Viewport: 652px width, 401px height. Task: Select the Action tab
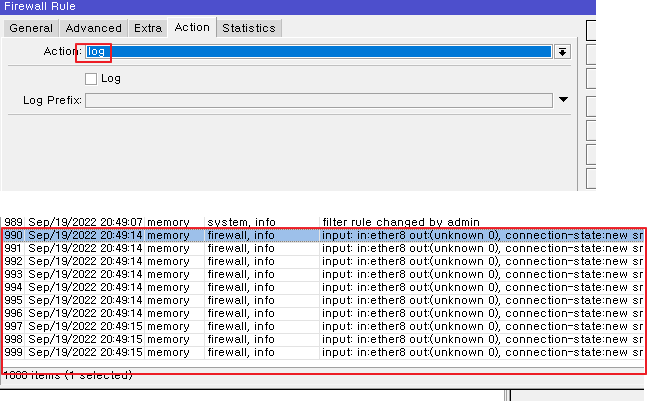(x=192, y=27)
